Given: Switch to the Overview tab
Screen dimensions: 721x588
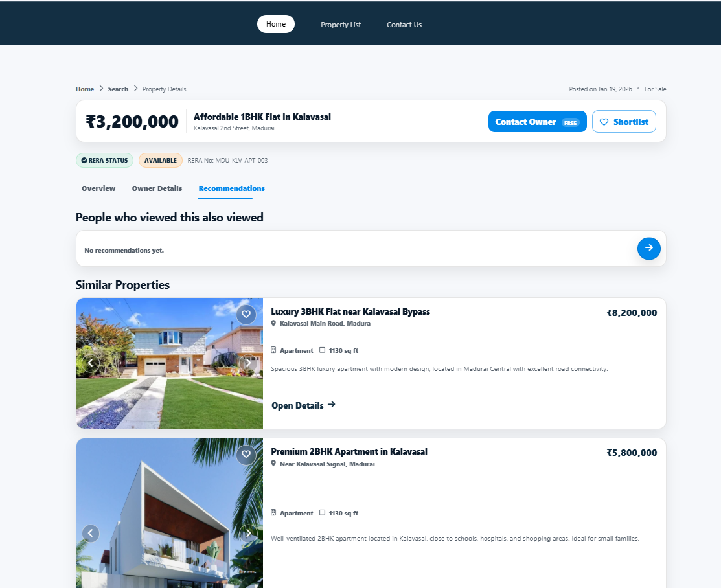Looking at the screenshot, I should pos(98,188).
